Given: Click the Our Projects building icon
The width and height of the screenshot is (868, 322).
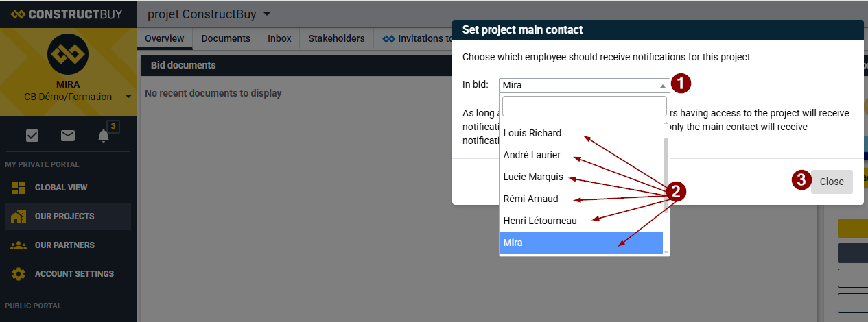Looking at the screenshot, I should coord(19,216).
